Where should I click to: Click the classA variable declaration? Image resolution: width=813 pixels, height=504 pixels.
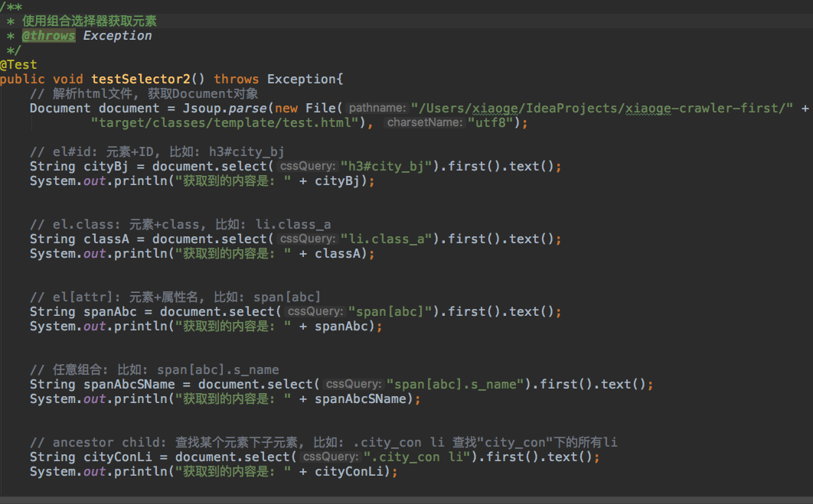(106, 239)
